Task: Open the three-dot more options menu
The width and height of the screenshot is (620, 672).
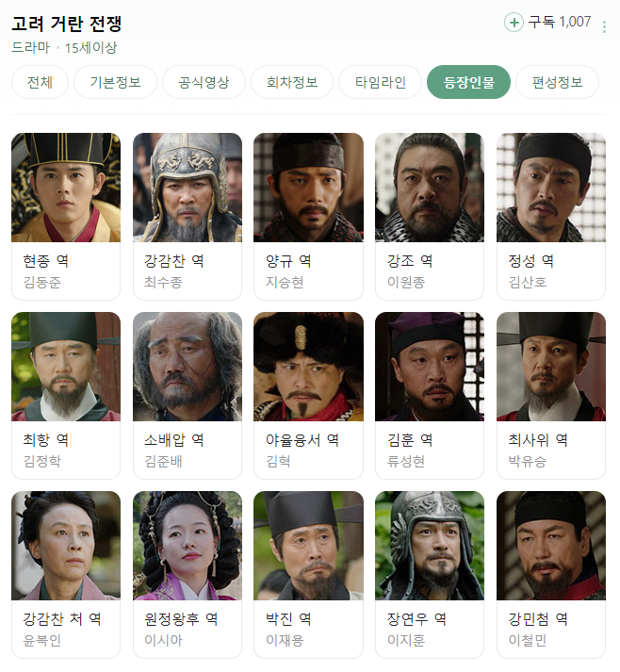Action: click(x=604, y=26)
